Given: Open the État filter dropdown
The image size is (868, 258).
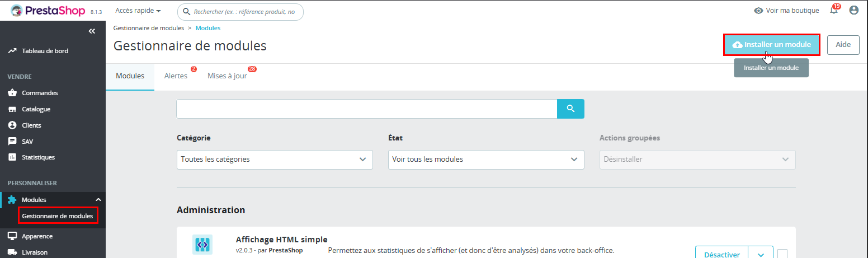Looking at the screenshot, I should tap(486, 160).
